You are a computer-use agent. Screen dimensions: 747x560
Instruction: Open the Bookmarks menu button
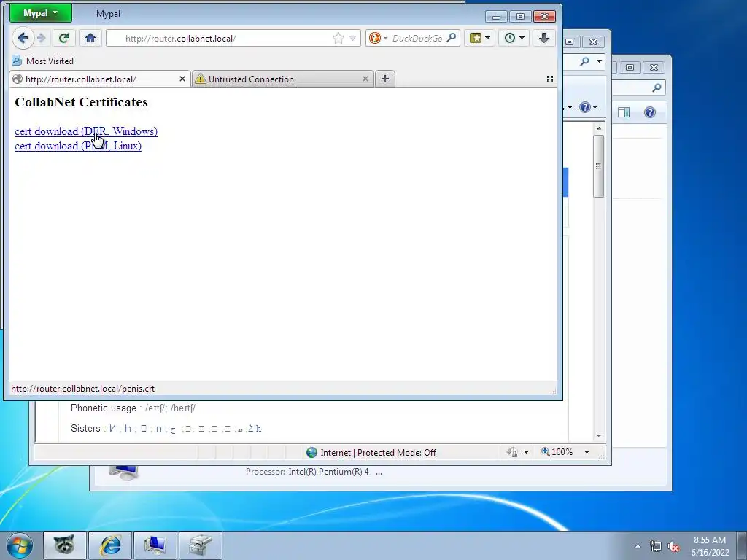click(x=479, y=38)
